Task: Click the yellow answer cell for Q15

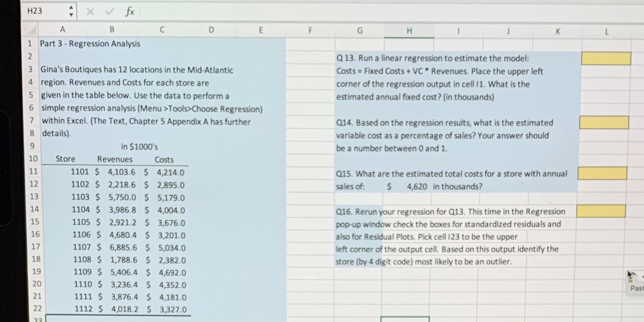Action: [602, 173]
